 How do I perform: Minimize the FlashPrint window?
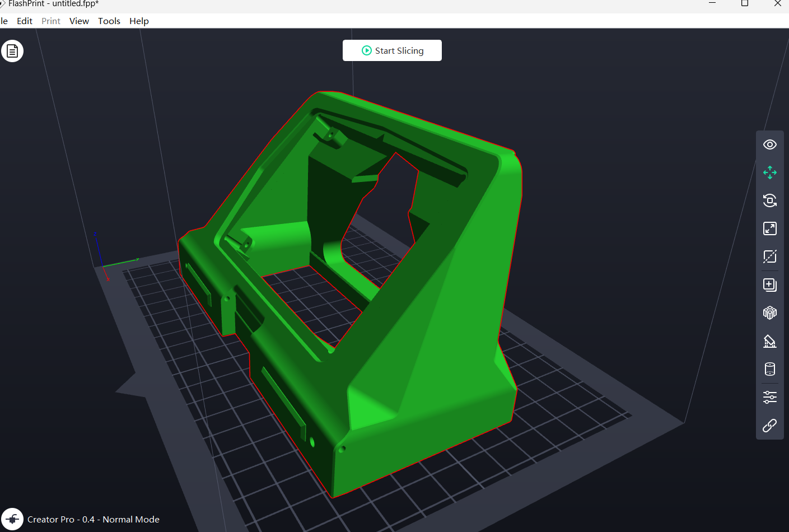point(712,4)
